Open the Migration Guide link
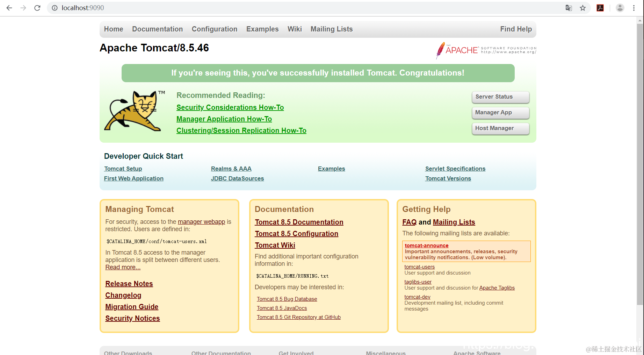This screenshot has height=355, width=644. tap(132, 307)
